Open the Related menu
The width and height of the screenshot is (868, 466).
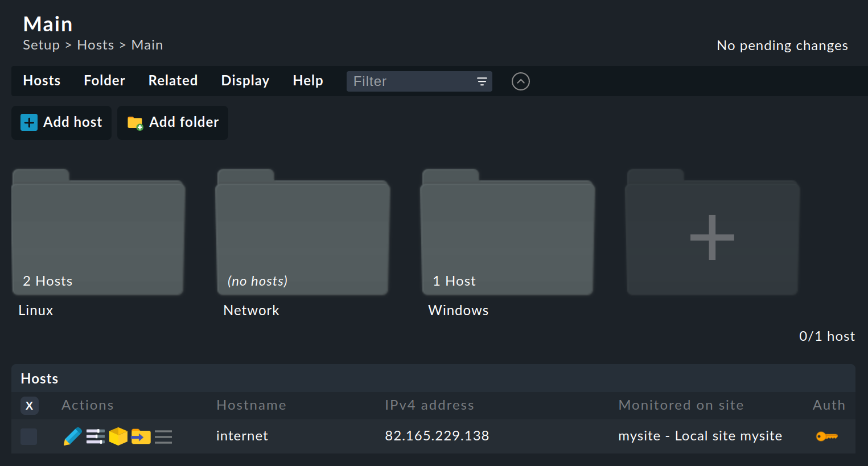tap(173, 81)
